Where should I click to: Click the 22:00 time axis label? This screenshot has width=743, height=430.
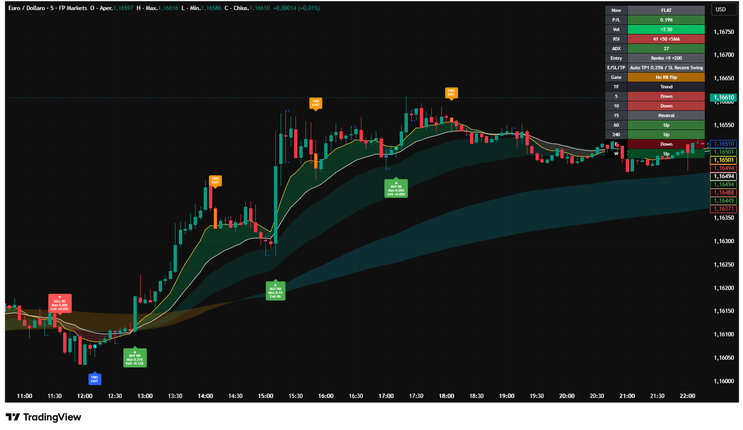[687, 396]
